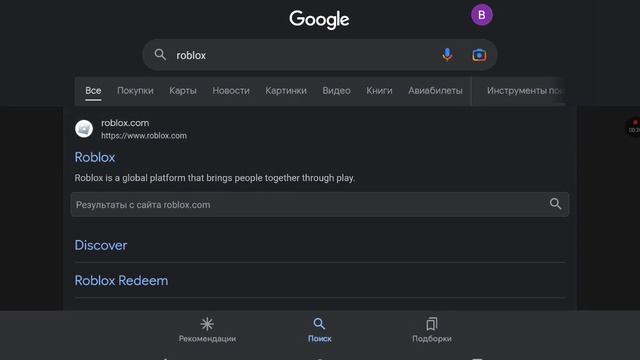Open the Авиабилеты tab
The height and width of the screenshot is (360, 640).
[436, 91]
